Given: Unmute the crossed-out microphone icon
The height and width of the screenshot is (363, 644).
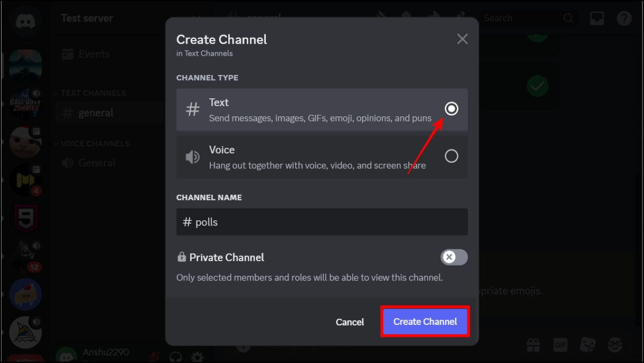Looking at the screenshot, I should (154, 356).
